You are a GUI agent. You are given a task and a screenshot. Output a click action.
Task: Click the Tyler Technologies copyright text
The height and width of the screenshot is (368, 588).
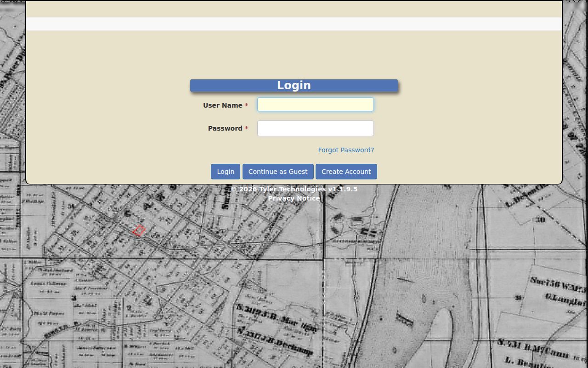tap(278, 189)
